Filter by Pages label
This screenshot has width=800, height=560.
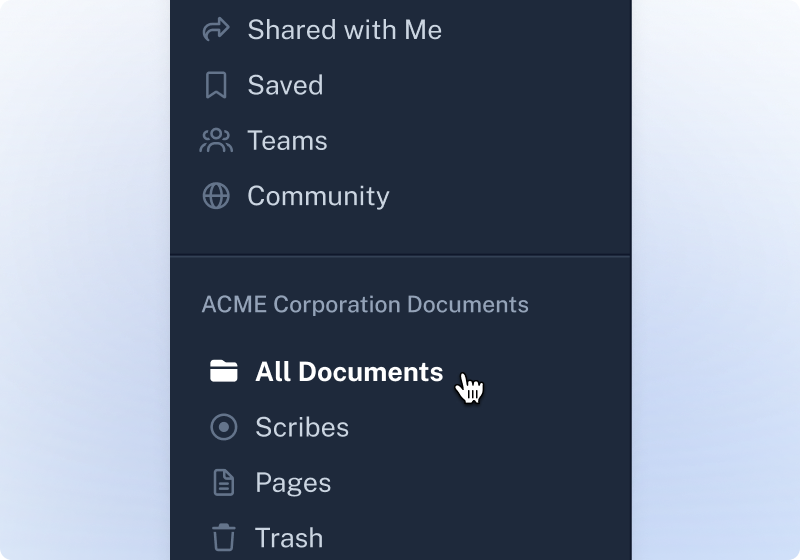(x=293, y=483)
